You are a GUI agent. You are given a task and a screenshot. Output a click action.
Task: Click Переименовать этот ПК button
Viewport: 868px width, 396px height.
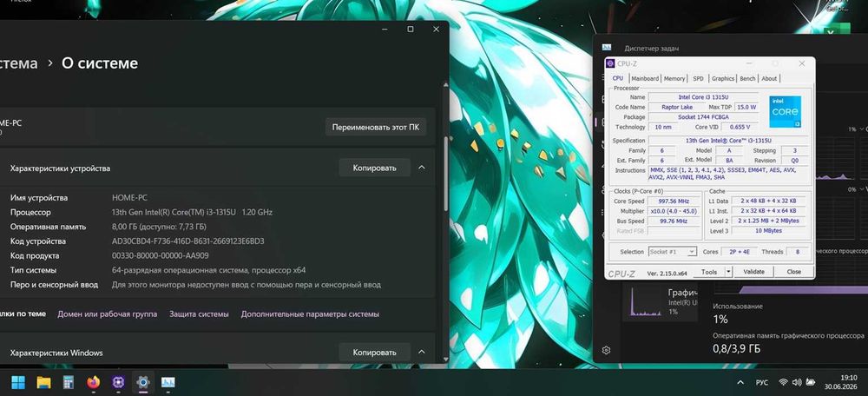pos(375,128)
